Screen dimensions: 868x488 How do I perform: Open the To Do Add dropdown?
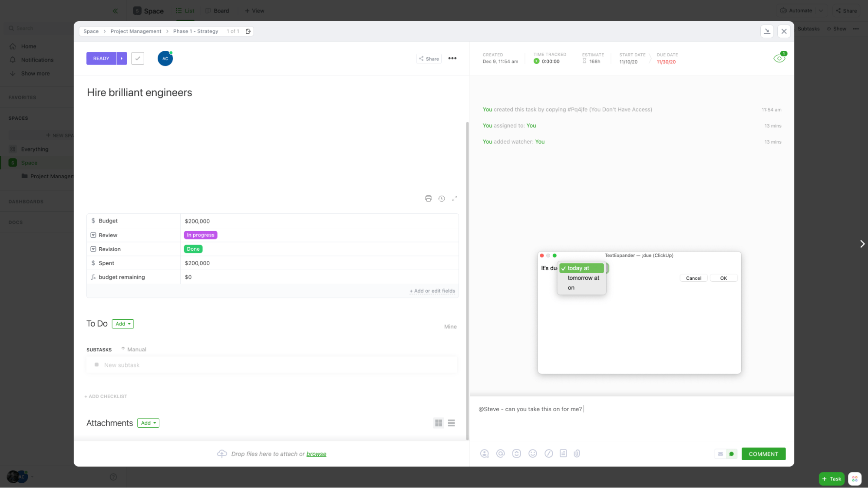pyautogui.click(x=123, y=324)
